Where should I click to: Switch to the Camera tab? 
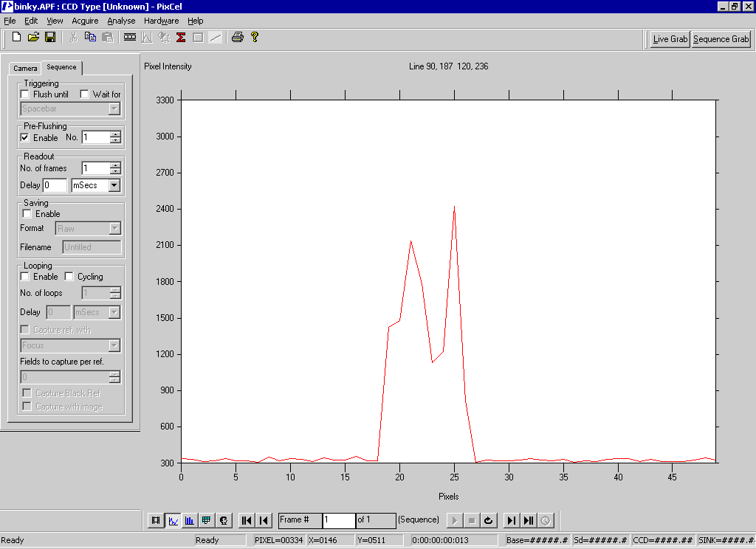point(25,68)
